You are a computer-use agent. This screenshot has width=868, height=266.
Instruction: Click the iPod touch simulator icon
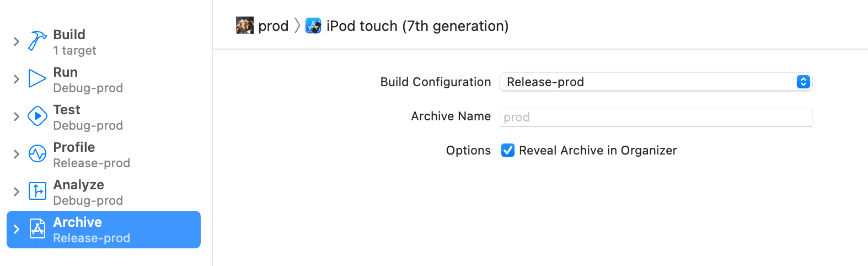point(313,25)
